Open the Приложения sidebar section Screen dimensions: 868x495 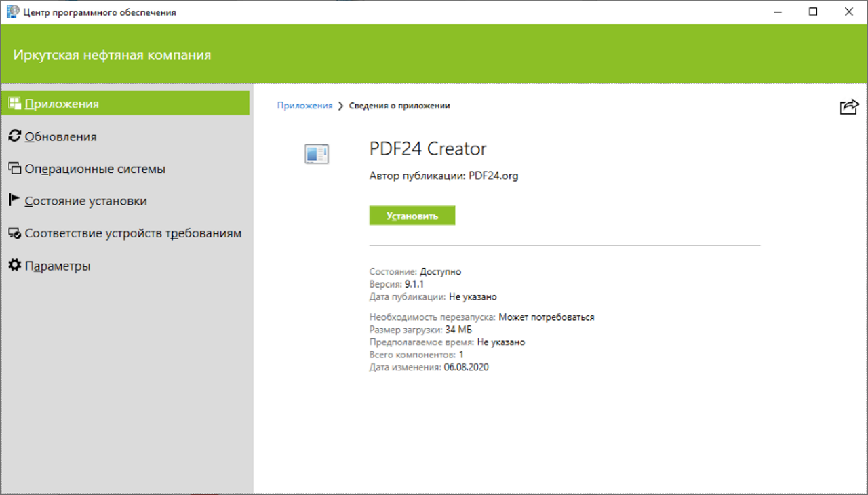coord(125,104)
